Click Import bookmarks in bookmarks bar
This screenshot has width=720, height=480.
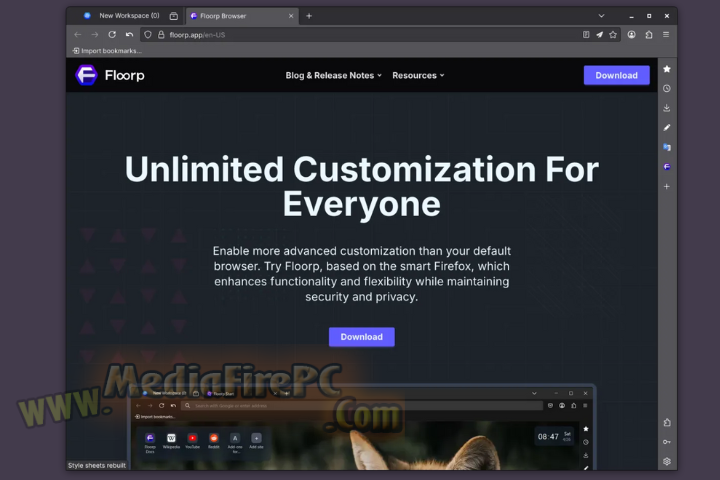pyautogui.click(x=107, y=51)
